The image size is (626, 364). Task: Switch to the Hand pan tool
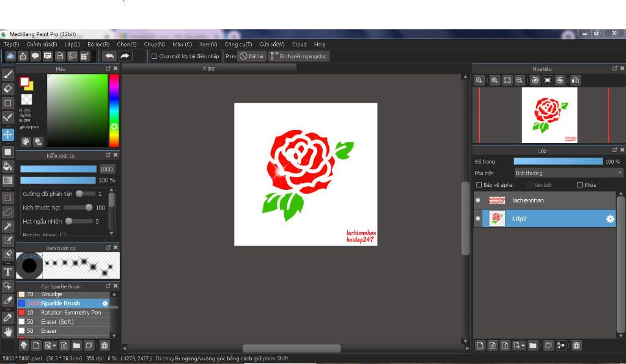pos(7,332)
